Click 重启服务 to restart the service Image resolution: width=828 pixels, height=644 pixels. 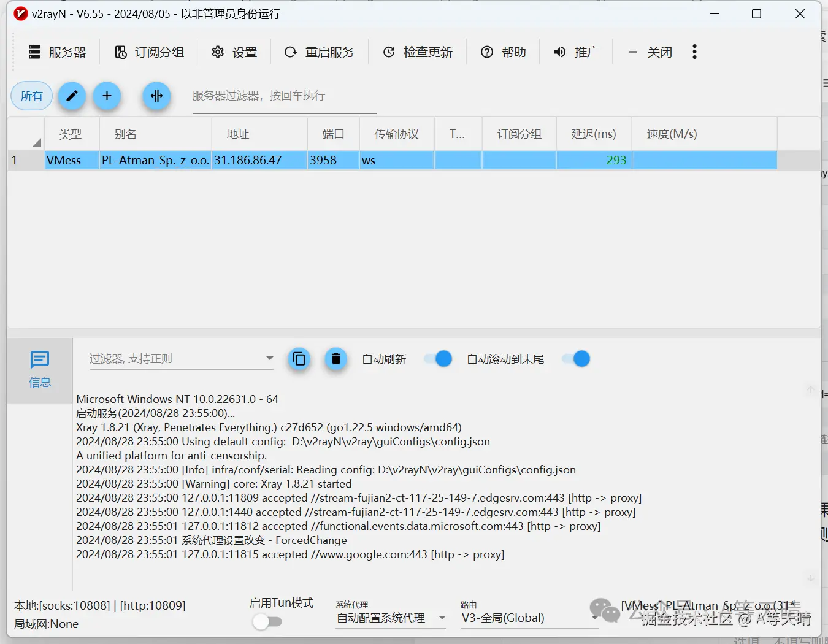coord(319,52)
